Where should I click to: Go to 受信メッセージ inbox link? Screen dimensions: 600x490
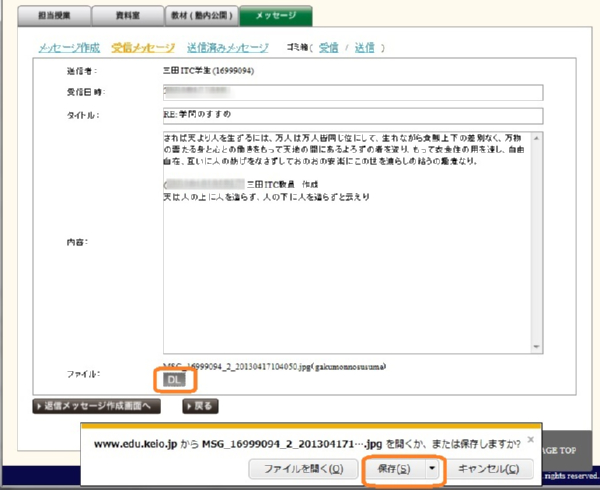143,48
